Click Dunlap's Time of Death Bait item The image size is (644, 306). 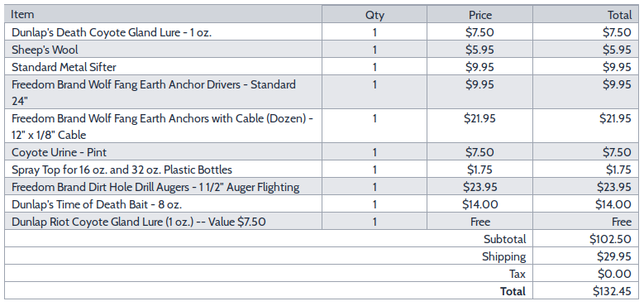pyautogui.click(x=97, y=204)
